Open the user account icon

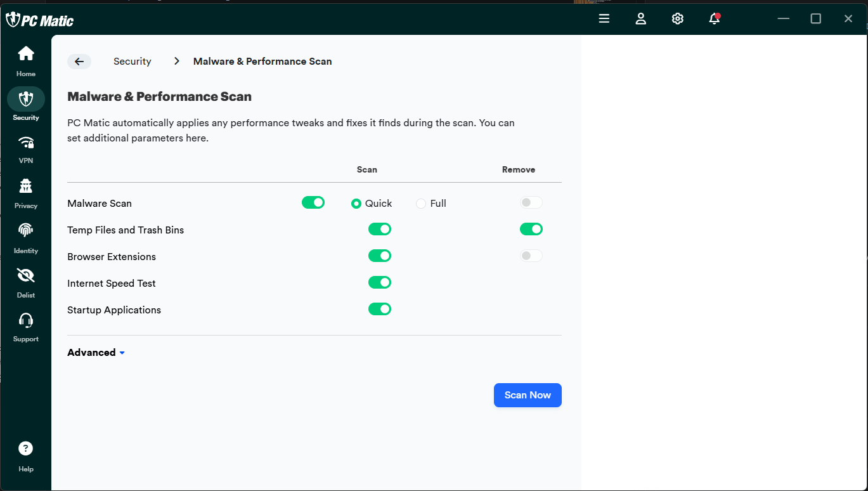tap(641, 19)
